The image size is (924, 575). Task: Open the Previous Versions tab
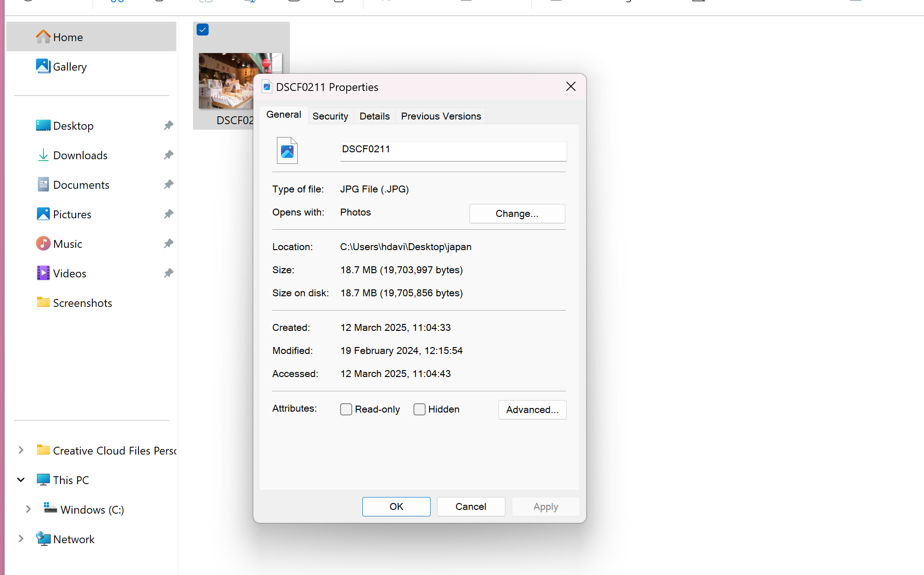click(441, 116)
